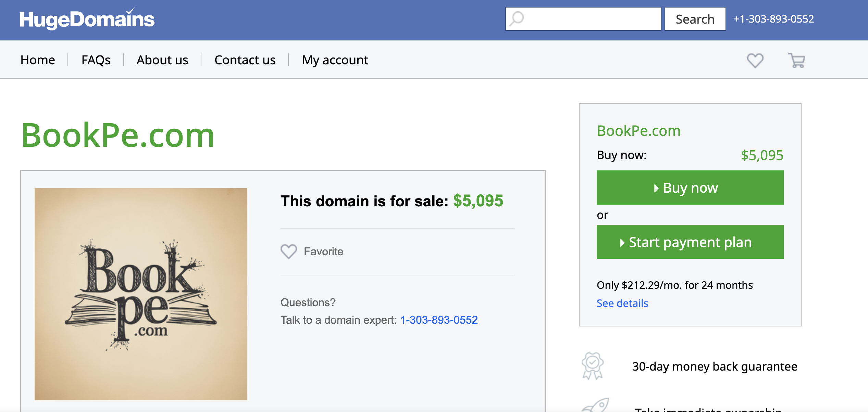Click 'This domain is for sale' text

point(364,201)
